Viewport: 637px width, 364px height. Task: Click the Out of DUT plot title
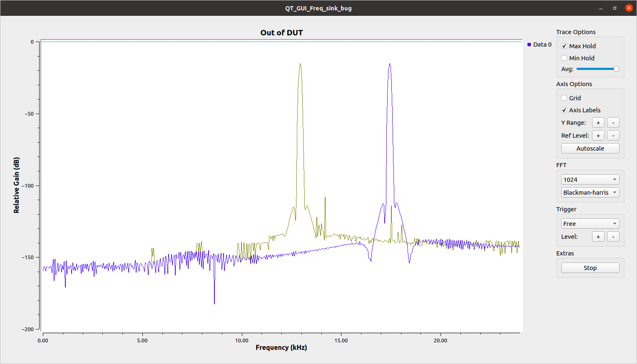pyautogui.click(x=281, y=32)
